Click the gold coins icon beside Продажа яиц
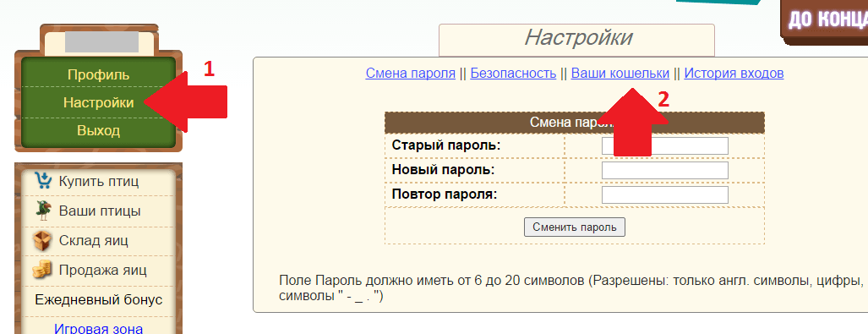Image resolution: width=868 pixels, height=334 pixels. (41, 271)
